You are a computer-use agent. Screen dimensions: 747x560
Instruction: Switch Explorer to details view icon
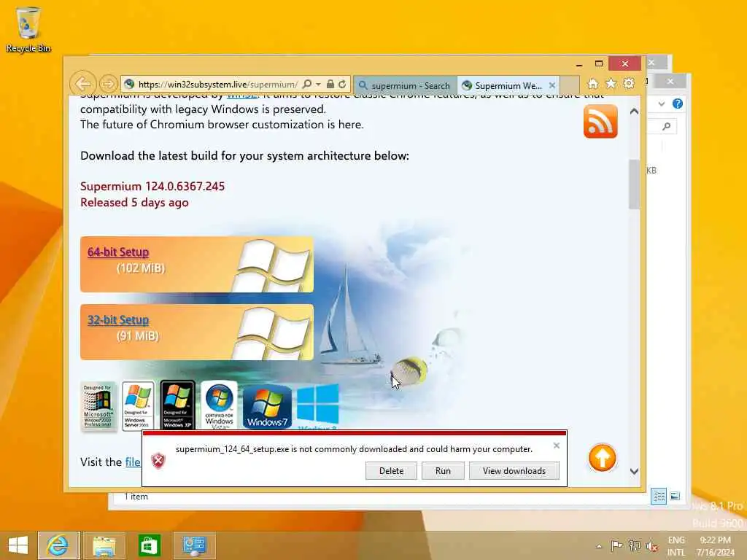(x=659, y=497)
